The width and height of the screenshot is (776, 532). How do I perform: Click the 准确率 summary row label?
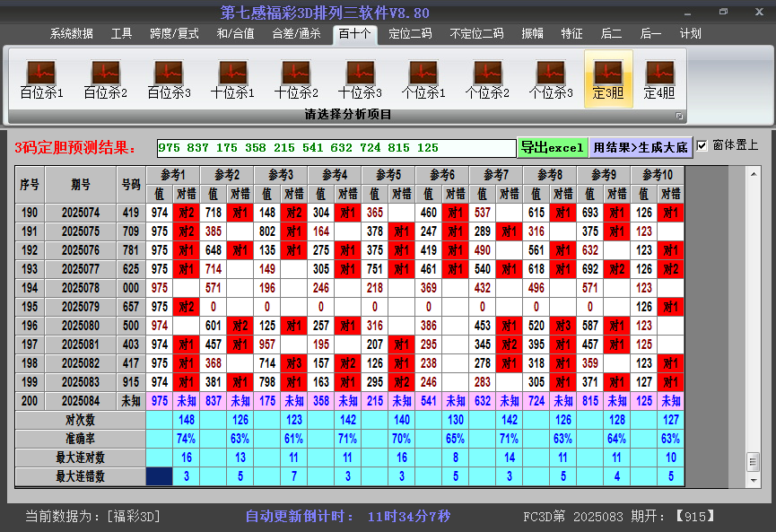(x=80, y=439)
